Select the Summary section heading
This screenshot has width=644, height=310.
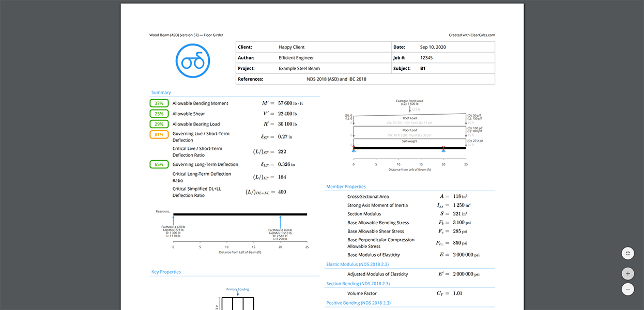(161, 92)
